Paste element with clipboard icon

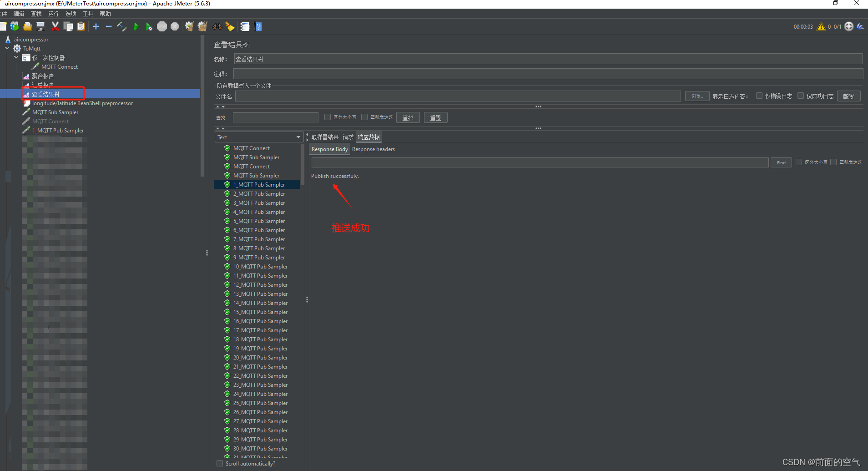point(81,26)
